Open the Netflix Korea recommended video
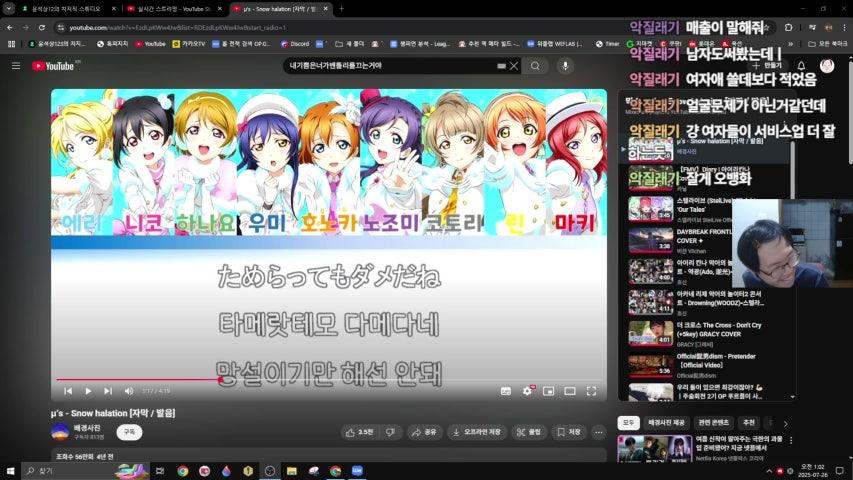The width and height of the screenshot is (853, 480). pyautogui.click(x=702, y=448)
